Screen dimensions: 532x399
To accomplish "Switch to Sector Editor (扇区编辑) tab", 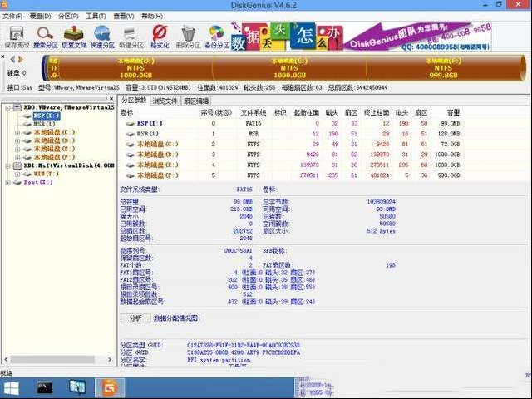I will [196, 101].
